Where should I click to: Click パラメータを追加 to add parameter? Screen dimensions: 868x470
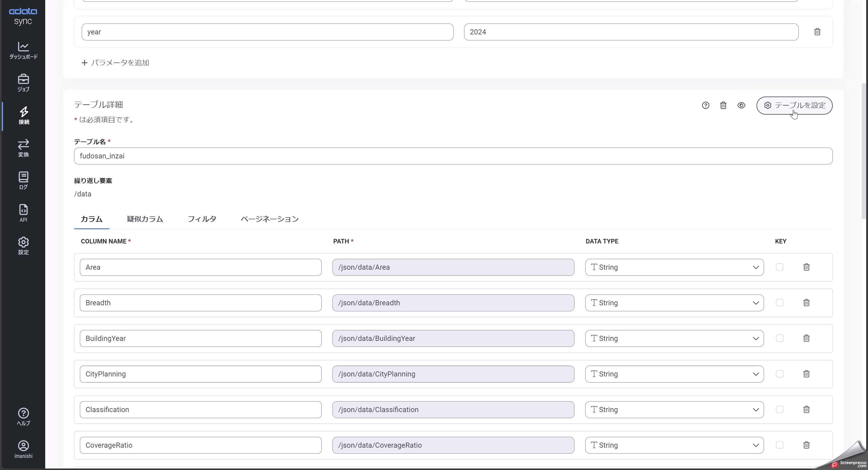pyautogui.click(x=115, y=63)
